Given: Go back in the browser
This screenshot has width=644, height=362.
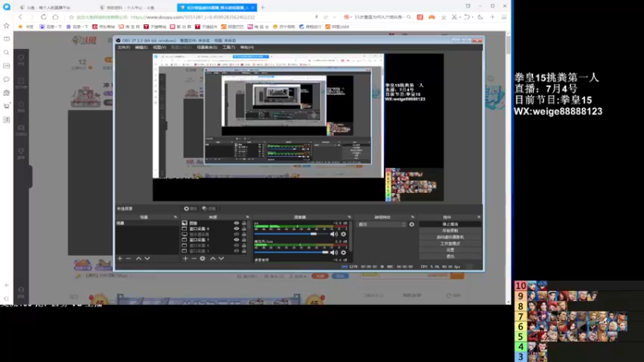Looking at the screenshot, I should 21,17.
